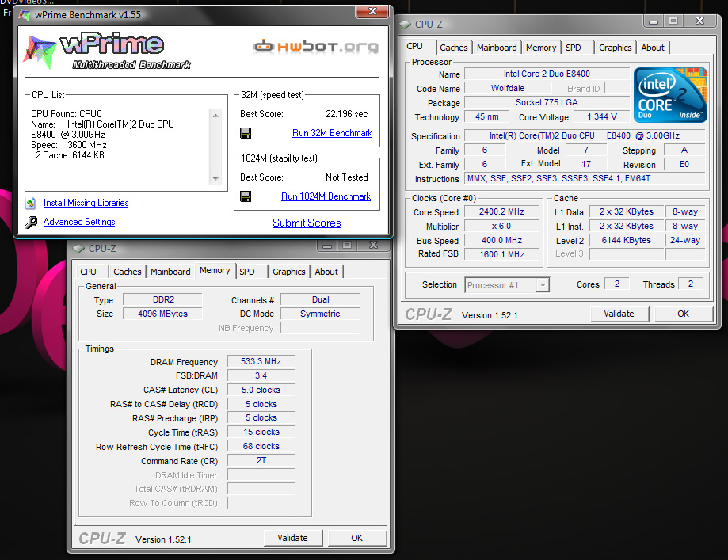This screenshot has width=728, height=560.
Task: Click the CPU List scrollbar up arrow
Action: coord(215,115)
